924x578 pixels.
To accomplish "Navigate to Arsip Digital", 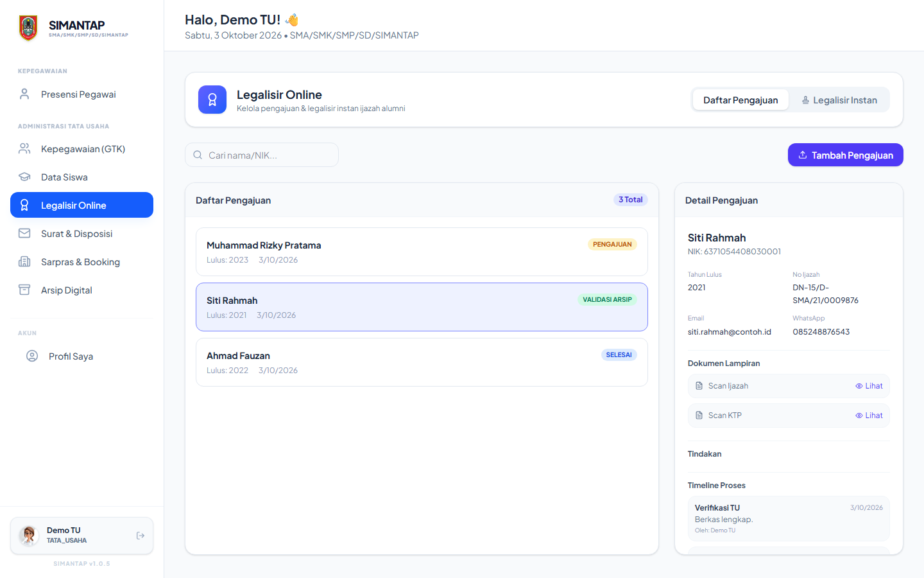I will 81,290.
